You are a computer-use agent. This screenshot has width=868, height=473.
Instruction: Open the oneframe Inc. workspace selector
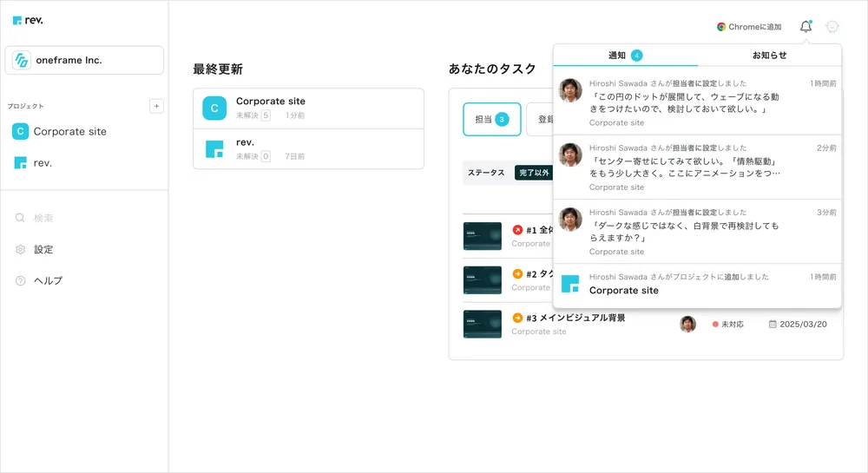pyautogui.click(x=84, y=60)
